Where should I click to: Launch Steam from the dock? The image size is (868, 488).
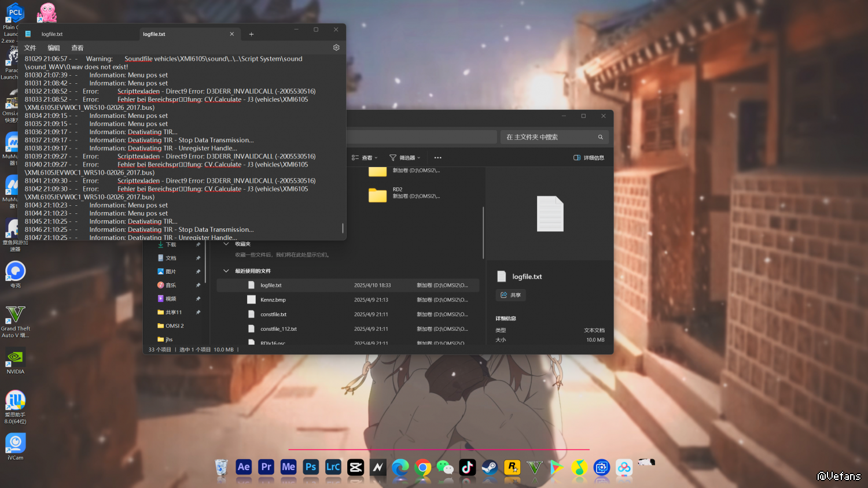tap(490, 467)
